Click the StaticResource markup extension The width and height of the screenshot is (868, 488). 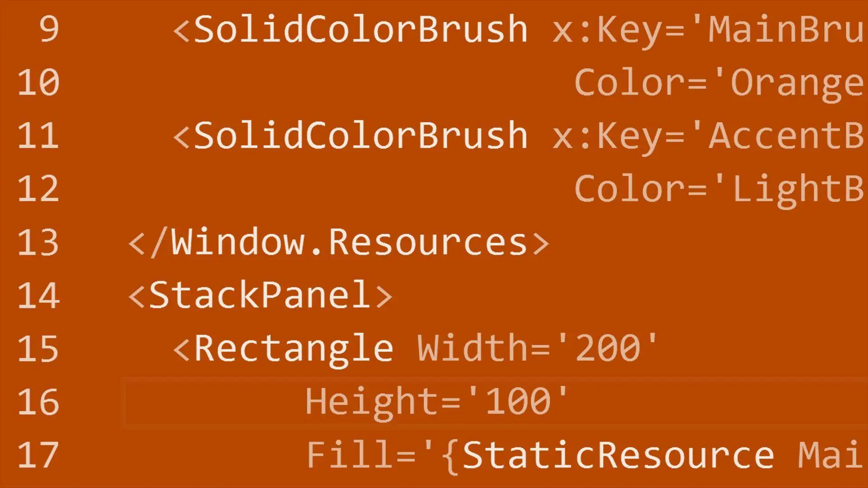point(618,455)
